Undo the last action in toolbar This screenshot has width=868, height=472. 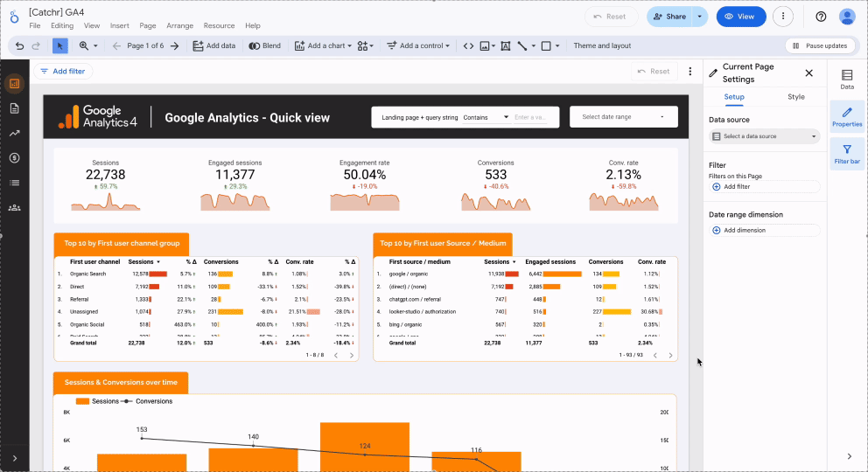(x=19, y=45)
